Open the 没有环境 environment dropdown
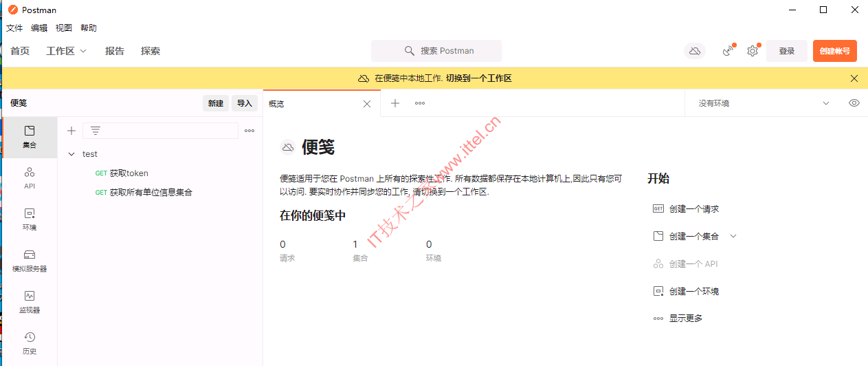This screenshot has height=366, width=868. coord(764,103)
